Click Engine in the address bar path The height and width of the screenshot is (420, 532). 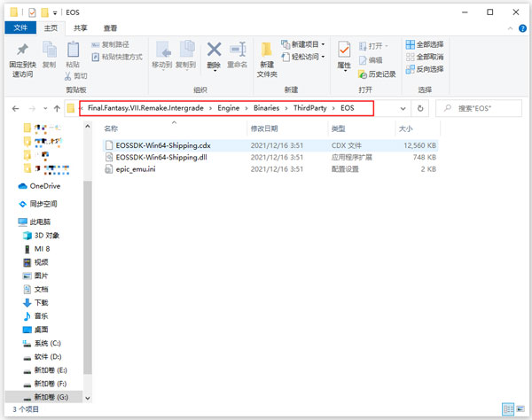[x=229, y=108]
